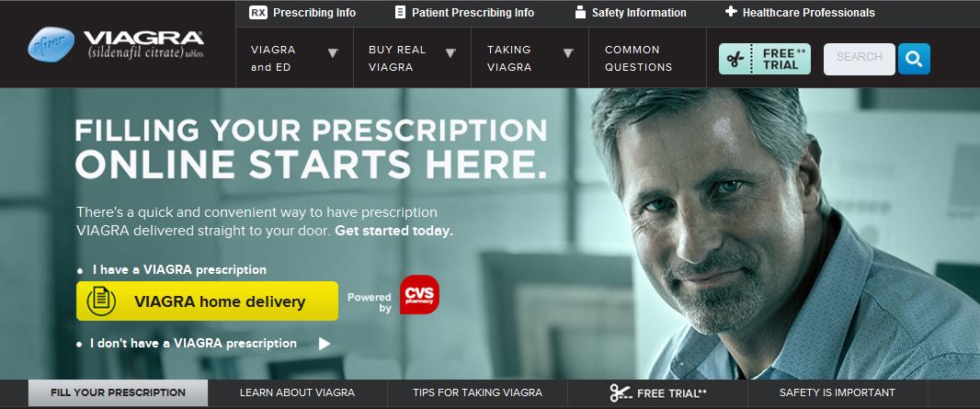This screenshot has width=980, height=409.
Task: Open the COMMON QUESTIONS menu item
Action: 639,58
